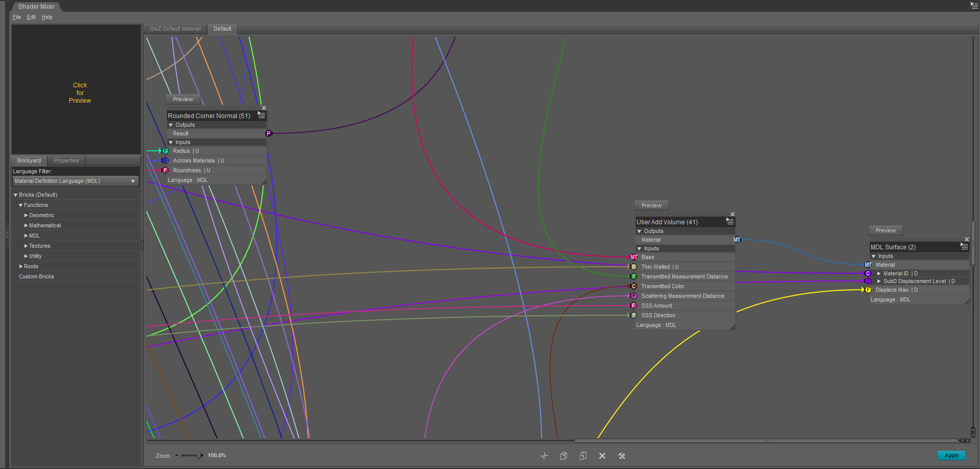Open the Edit menu
The height and width of the screenshot is (469, 980).
pos(31,17)
